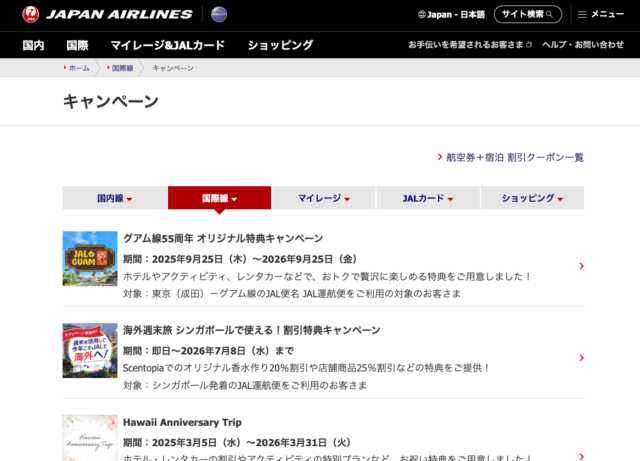Go to ホーム in the breadcrumb

click(x=78, y=68)
